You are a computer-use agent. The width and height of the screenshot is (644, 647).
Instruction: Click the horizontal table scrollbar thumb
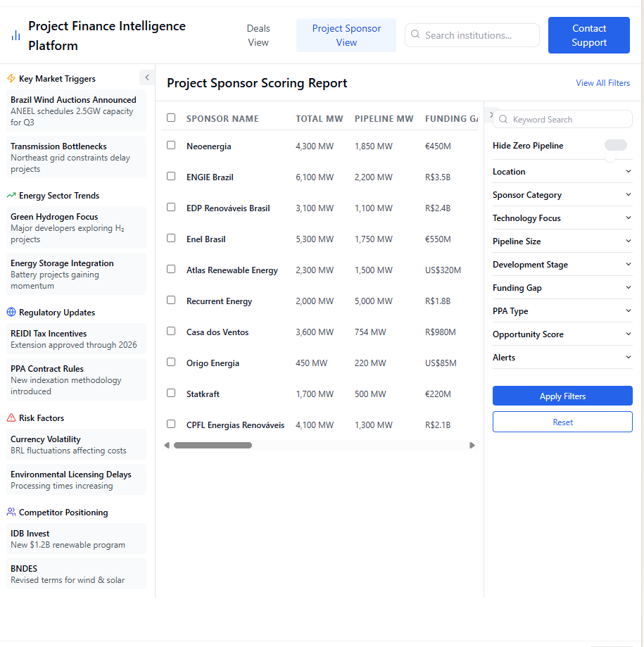(213, 445)
